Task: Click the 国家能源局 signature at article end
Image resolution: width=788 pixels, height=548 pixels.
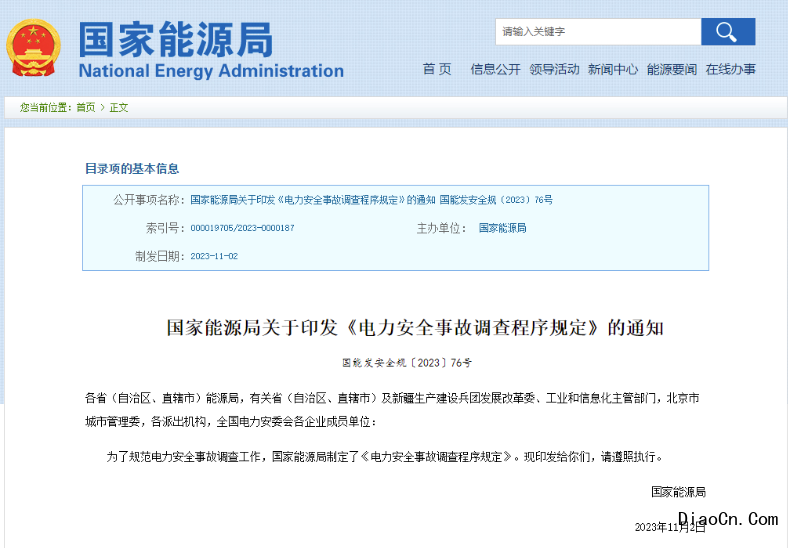Action: 678,492
